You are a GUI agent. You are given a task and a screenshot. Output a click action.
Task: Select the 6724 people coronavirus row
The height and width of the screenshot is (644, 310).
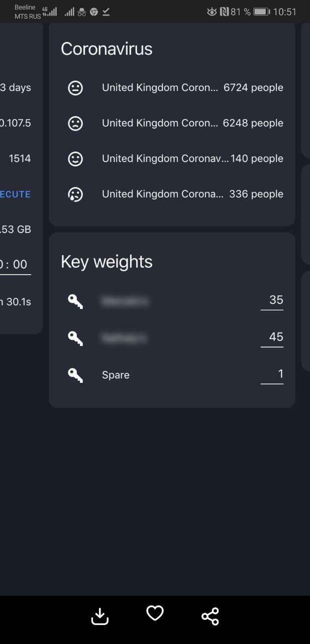pyautogui.click(x=172, y=88)
